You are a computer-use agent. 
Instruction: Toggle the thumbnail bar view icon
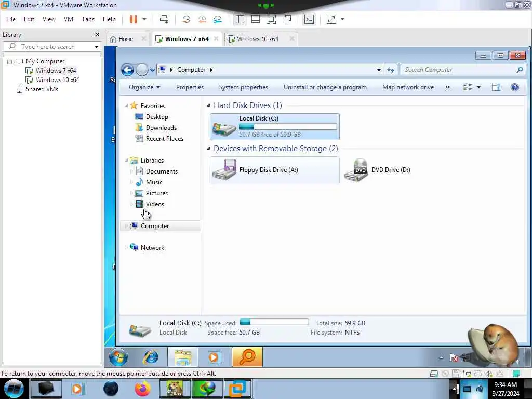(256, 19)
